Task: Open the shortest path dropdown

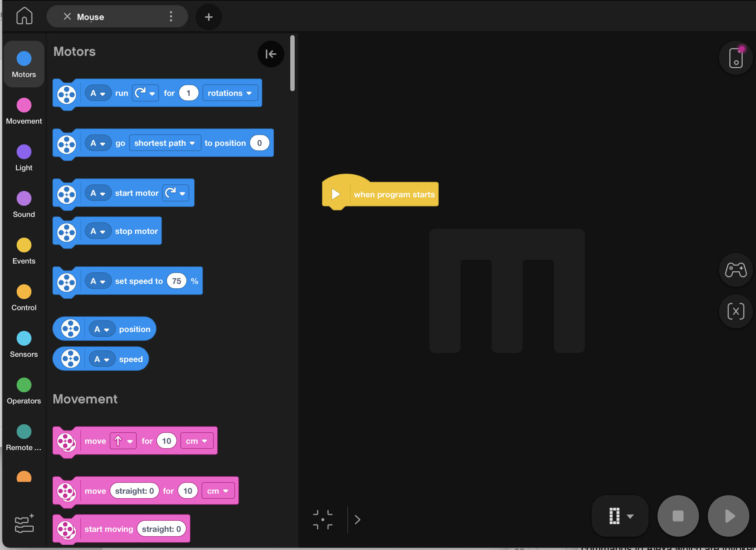Action: pos(165,143)
